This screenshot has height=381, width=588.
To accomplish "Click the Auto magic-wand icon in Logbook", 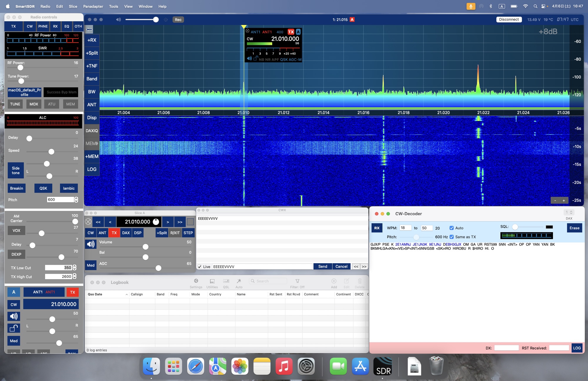I will click(x=239, y=281).
